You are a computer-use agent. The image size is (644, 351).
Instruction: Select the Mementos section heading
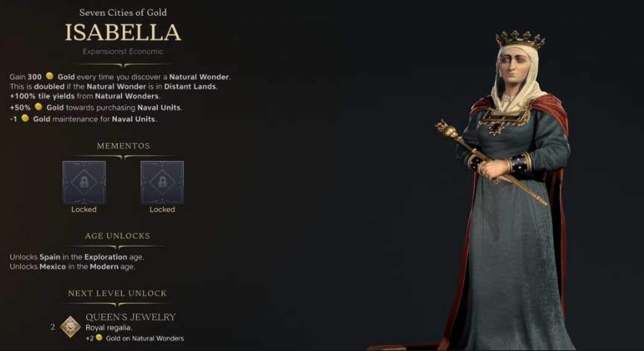123,146
